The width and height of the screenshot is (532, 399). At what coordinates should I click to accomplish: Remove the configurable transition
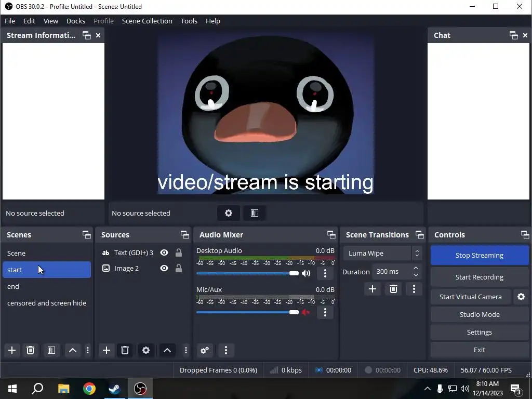click(x=393, y=289)
